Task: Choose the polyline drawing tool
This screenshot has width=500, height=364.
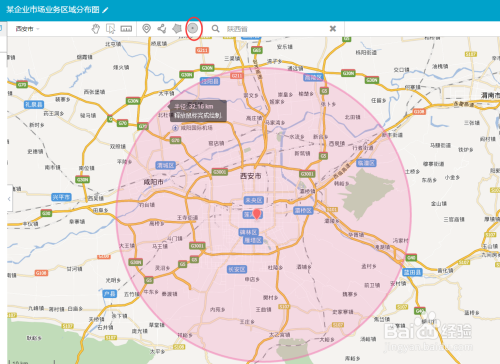Action: pyautogui.click(x=162, y=29)
